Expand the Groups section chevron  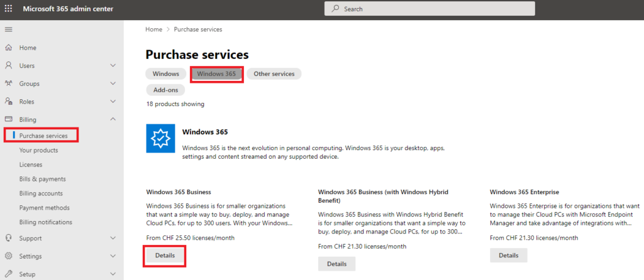pyautogui.click(x=113, y=83)
